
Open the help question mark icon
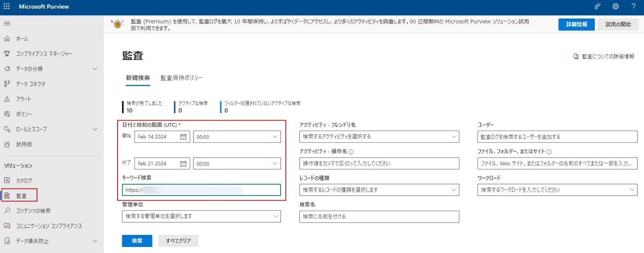point(634,6)
